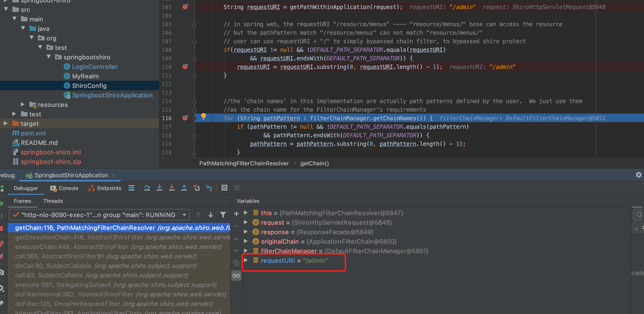Switch to the Threads tab
The width and height of the screenshot is (644, 314).
(x=53, y=201)
